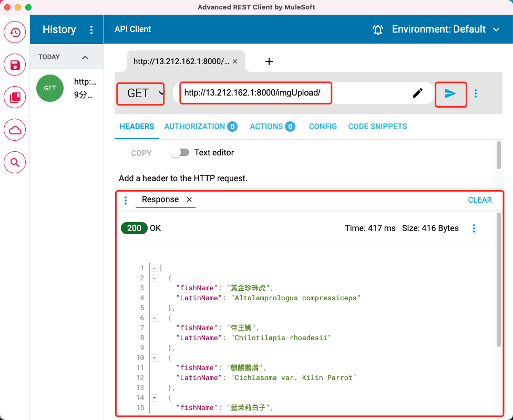
Task: Click the value "帝王鯛"
Action: click(241, 328)
